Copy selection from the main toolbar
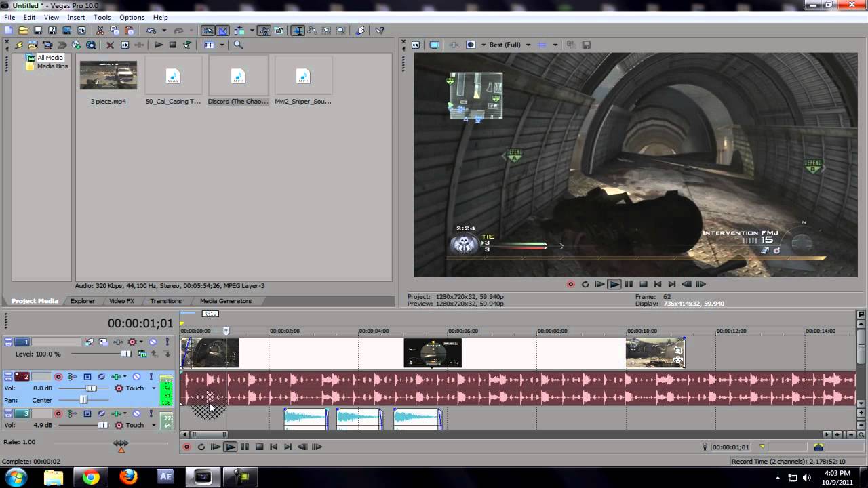This screenshot has width=868, height=488. tap(115, 30)
